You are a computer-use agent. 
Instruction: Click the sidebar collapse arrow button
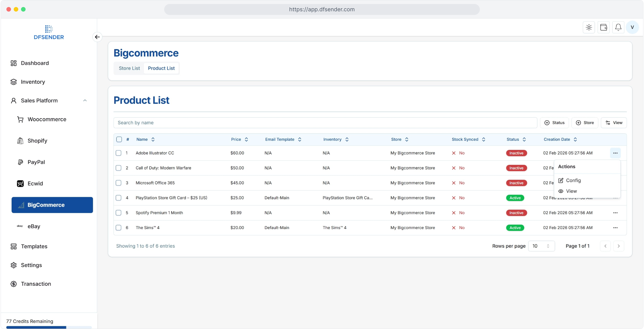click(x=97, y=37)
